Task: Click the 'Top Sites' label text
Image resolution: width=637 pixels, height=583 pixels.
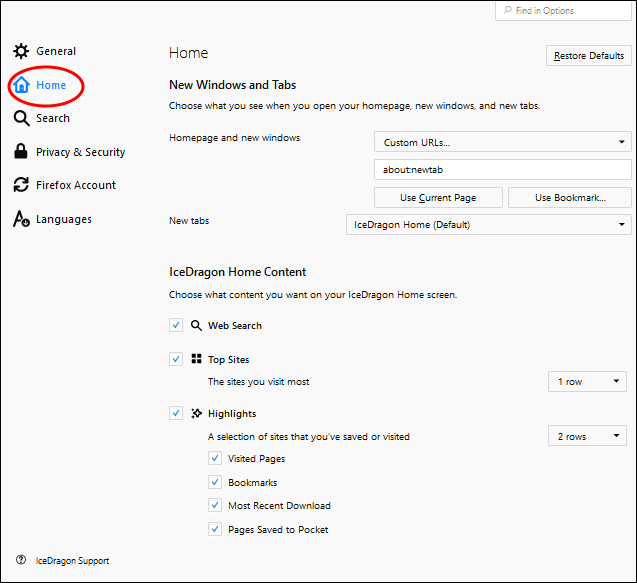Action: tap(228, 360)
